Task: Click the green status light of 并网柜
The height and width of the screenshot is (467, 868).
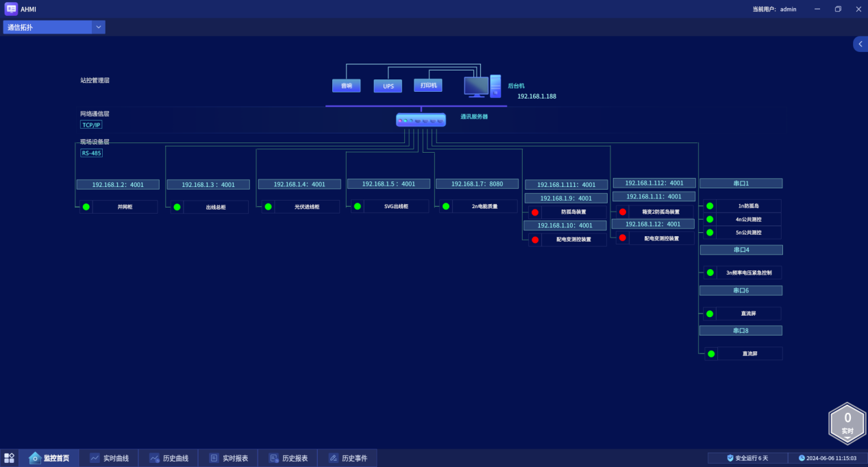Action: (x=86, y=207)
